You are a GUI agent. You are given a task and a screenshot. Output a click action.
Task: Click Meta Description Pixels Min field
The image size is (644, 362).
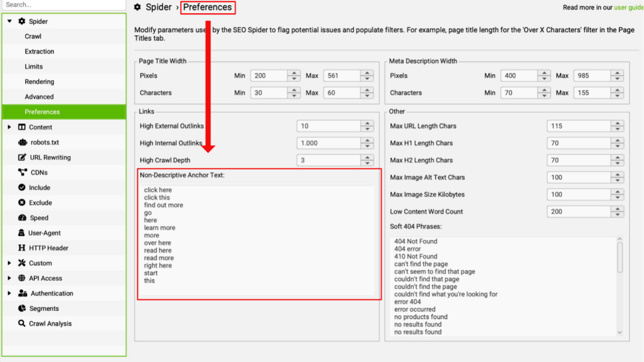(519, 76)
